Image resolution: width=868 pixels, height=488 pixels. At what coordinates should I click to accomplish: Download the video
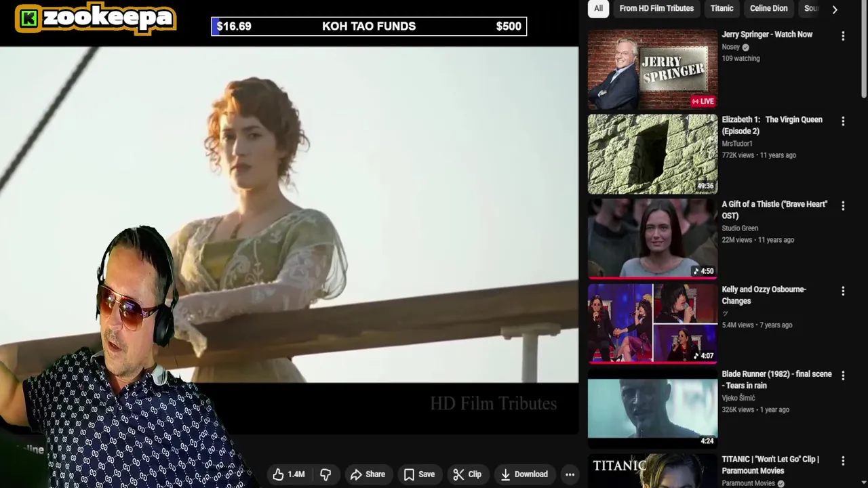(x=524, y=474)
